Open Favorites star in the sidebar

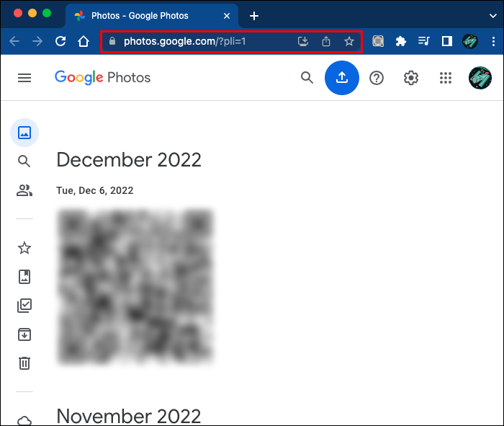tap(24, 248)
